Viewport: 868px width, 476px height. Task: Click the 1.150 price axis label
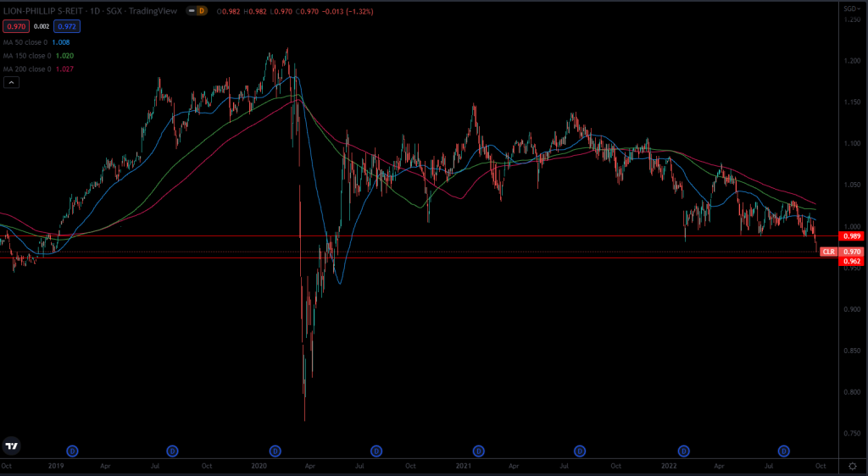pyautogui.click(x=851, y=102)
